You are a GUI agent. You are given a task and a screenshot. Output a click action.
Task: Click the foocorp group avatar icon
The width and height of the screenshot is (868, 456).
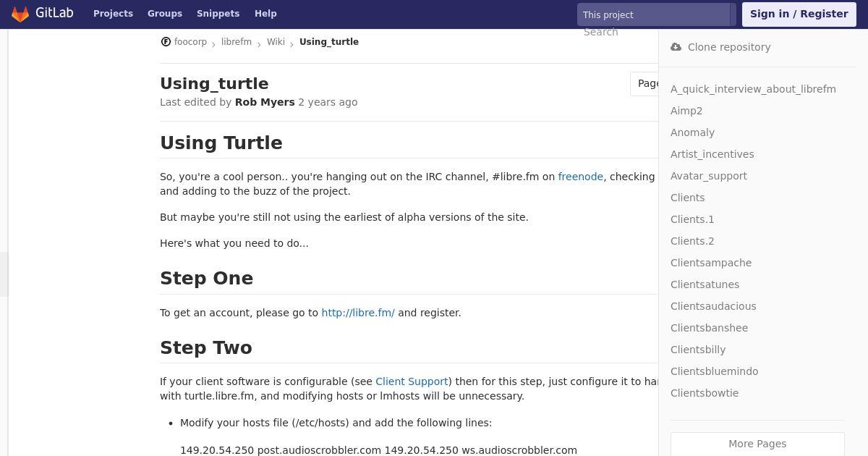(x=166, y=42)
